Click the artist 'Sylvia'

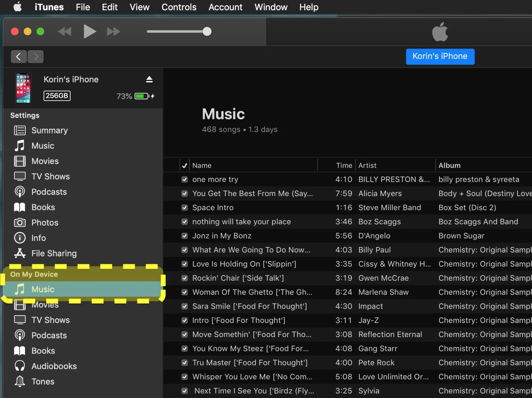coord(369,391)
